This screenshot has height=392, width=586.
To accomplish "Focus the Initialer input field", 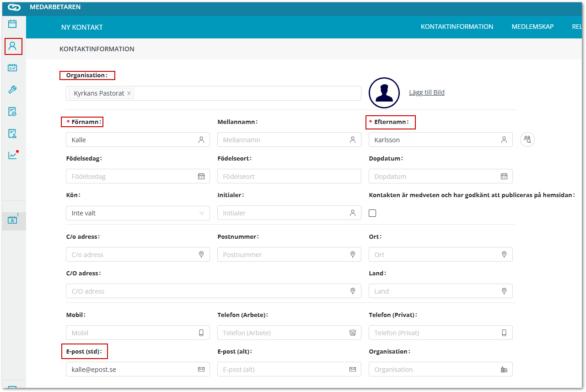I will coord(289,213).
